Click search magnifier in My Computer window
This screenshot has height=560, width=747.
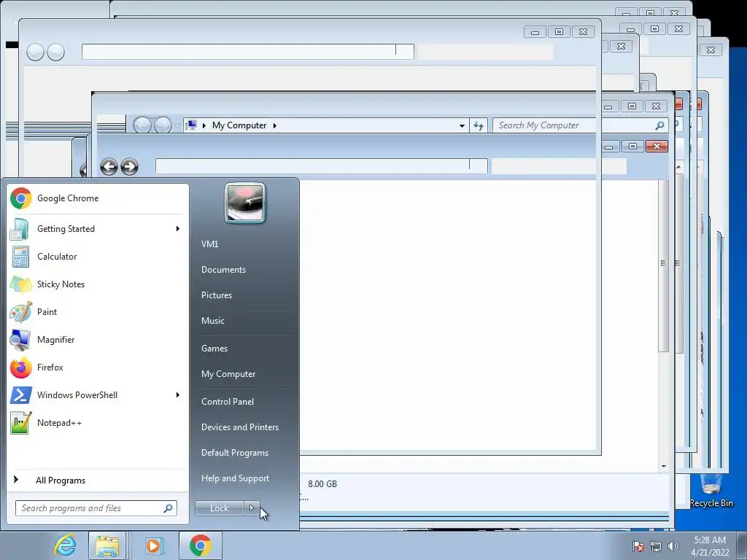[659, 125]
